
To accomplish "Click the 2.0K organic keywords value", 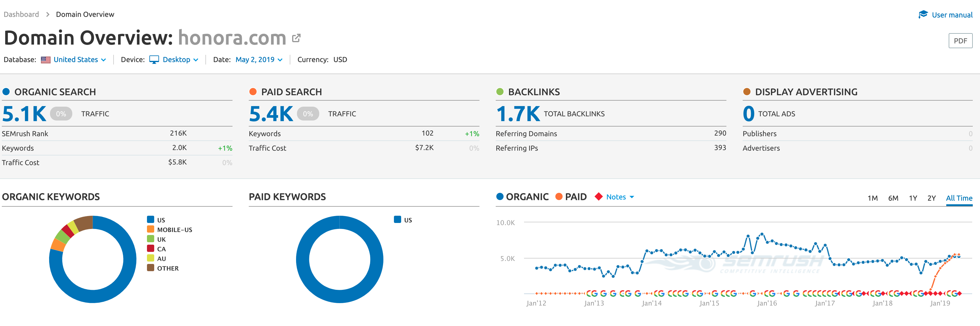I will click(x=179, y=148).
